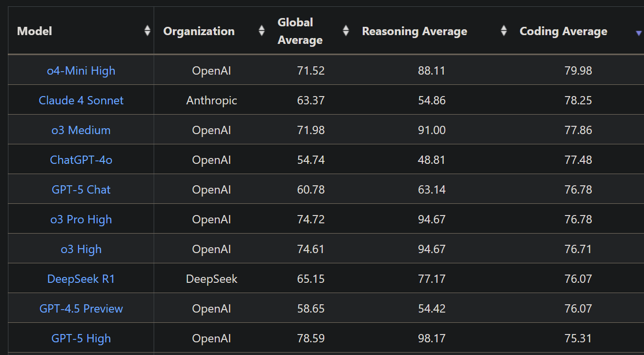Open the GPT-5 Chat link

(x=81, y=190)
